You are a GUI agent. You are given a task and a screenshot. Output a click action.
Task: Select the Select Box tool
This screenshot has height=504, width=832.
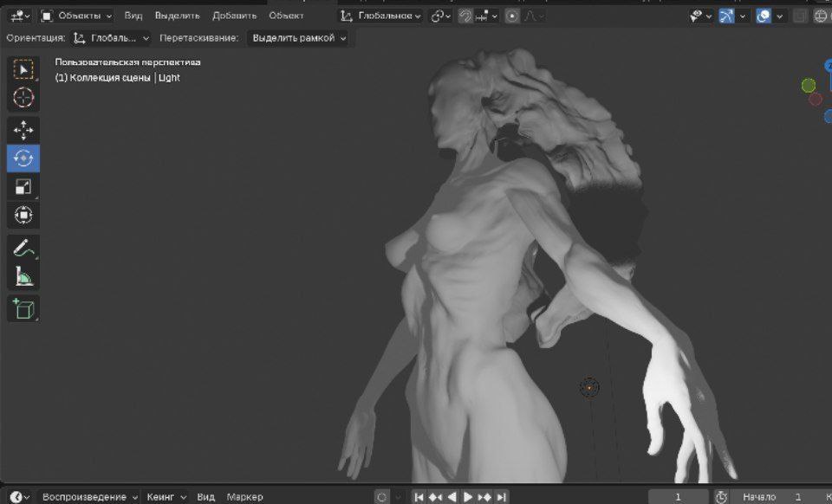coord(23,69)
